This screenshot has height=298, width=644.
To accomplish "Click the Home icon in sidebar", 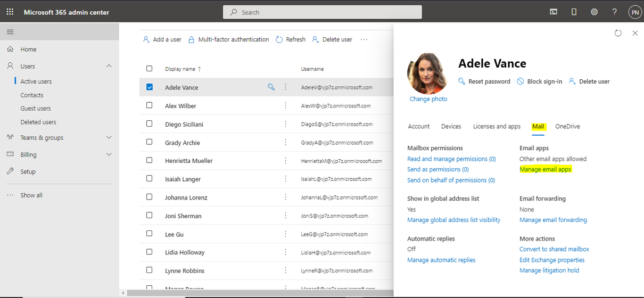I will pyautogui.click(x=10, y=49).
